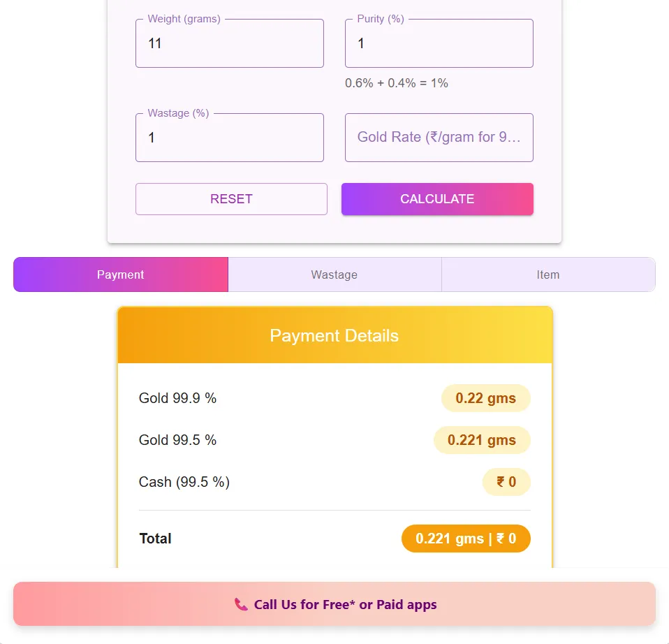This screenshot has width=669, height=644.
Task: Open the Item tab
Action: coord(548,275)
